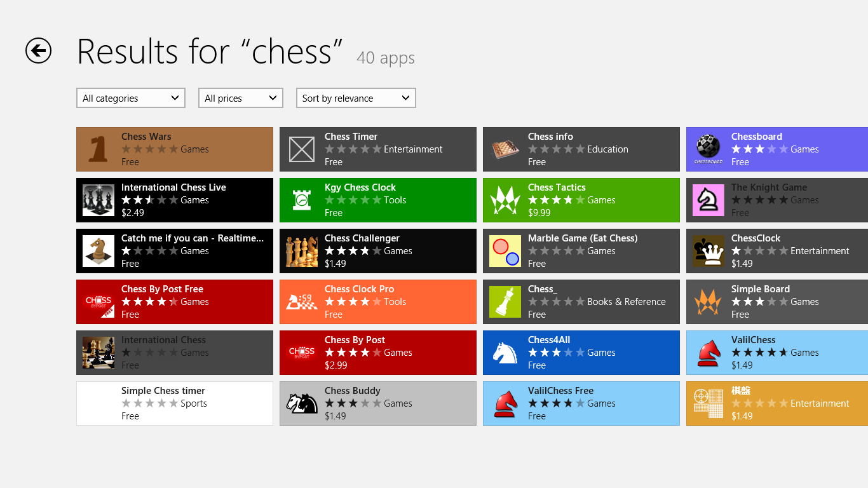Expand the All categories dropdown
Viewport: 868px width, 488px height.
tap(131, 98)
